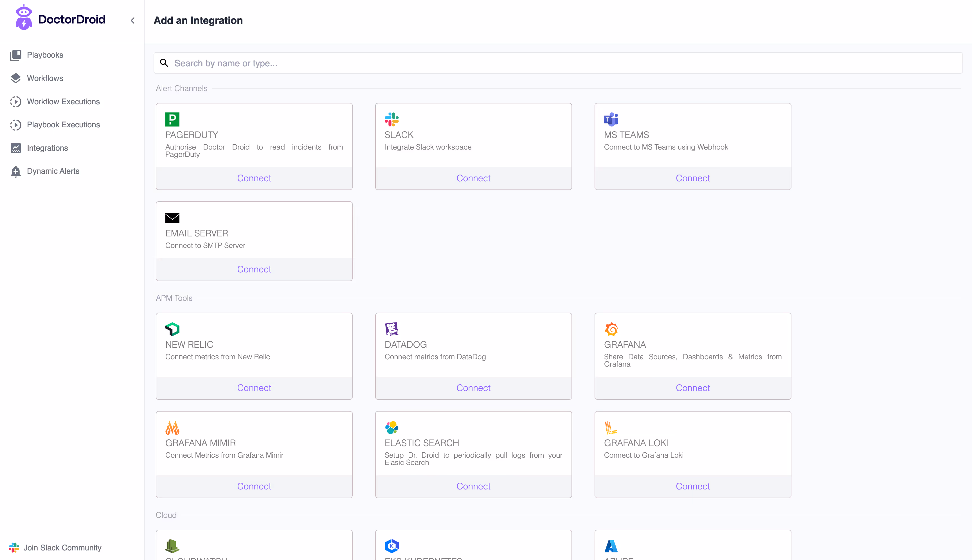The height and width of the screenshot is (560, 972).
Task: Connect the Grafana integration
Action: (x=693, y=388)
